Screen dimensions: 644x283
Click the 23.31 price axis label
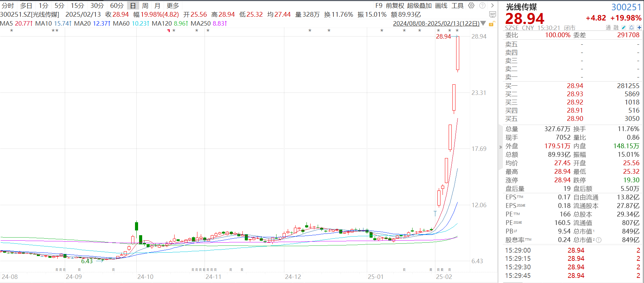pyautogui.click(x=479, y=93)
